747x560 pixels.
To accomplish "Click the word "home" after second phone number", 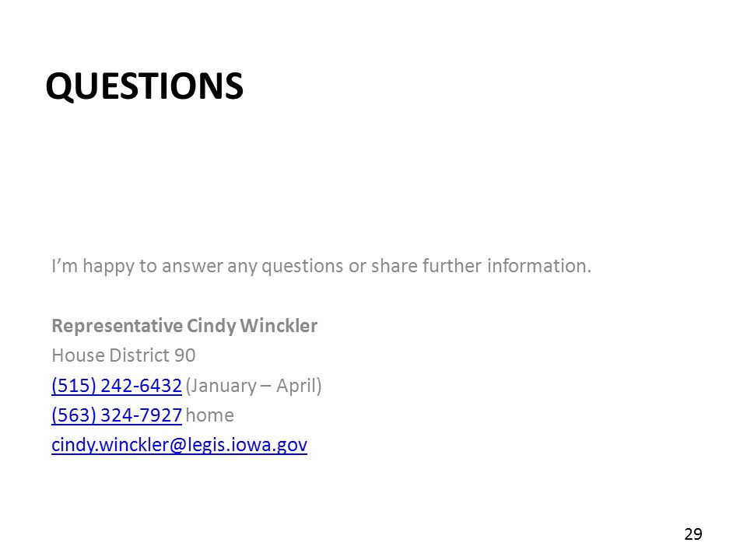I will 209,415.
